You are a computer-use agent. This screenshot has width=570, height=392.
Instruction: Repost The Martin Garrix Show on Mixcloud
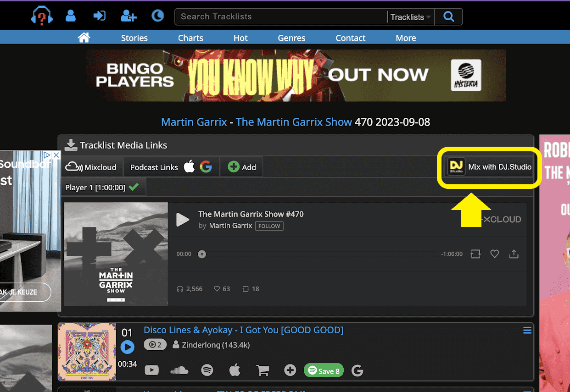(475, 254)
